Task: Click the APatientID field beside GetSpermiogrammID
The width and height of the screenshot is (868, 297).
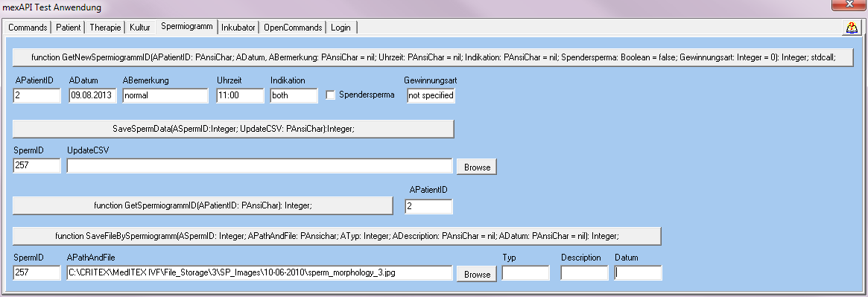Action: coord(428,206)
